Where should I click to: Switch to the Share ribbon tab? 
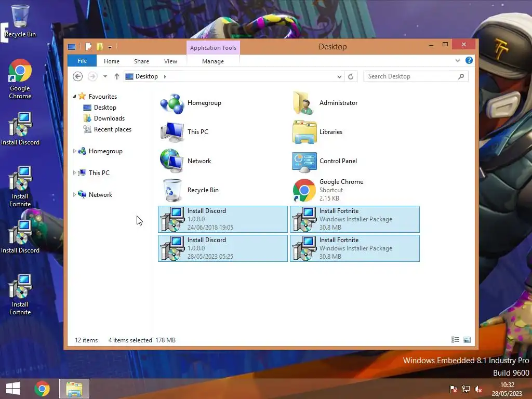[x=141, y=61]
